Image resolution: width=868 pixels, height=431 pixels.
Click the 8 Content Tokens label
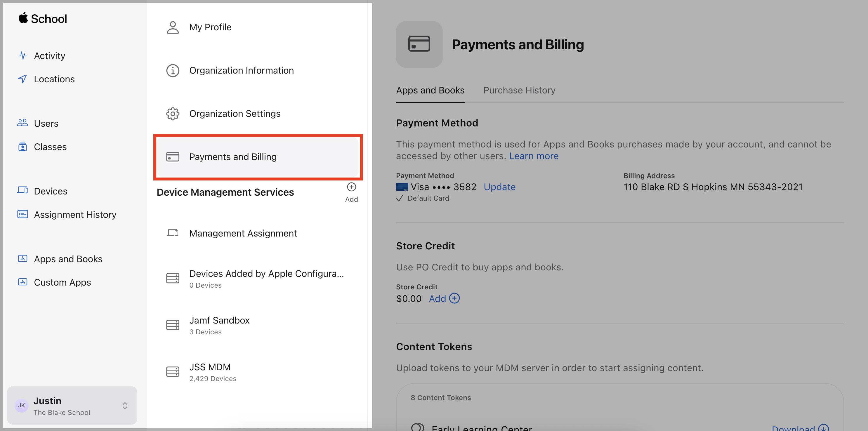pyautogui.click(x=441, y=397)
